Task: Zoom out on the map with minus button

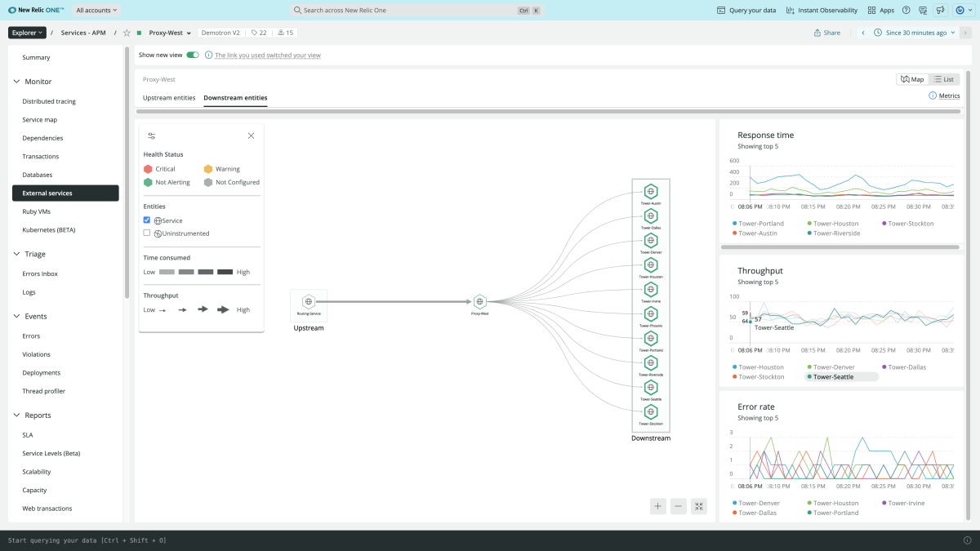Action: (x=679, y=506)
